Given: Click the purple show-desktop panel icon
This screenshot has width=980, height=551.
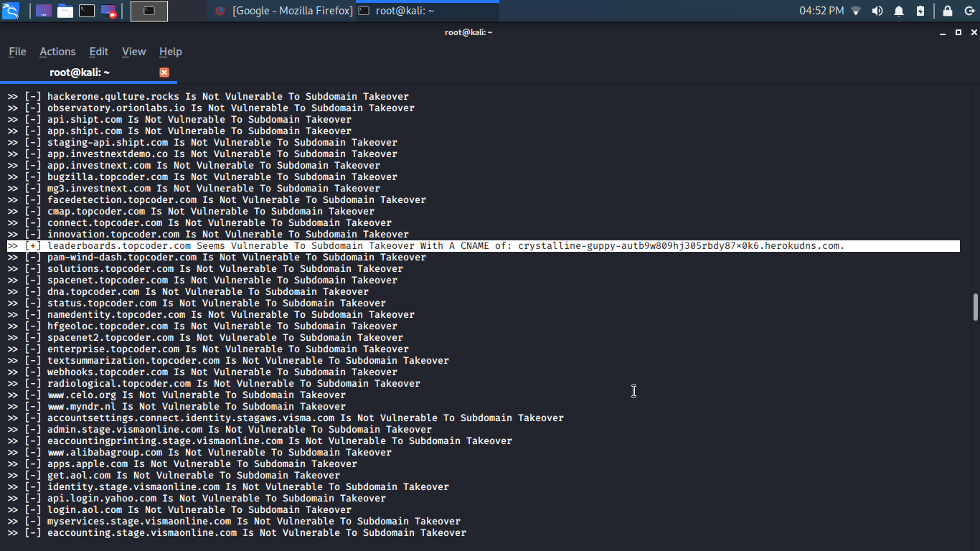Looking at the screenshot, I should click(44, 11).
